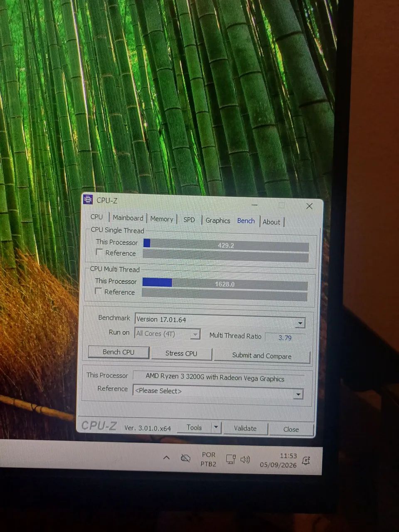Select the Bench tab
399x532 pixels.
point(246,221)
